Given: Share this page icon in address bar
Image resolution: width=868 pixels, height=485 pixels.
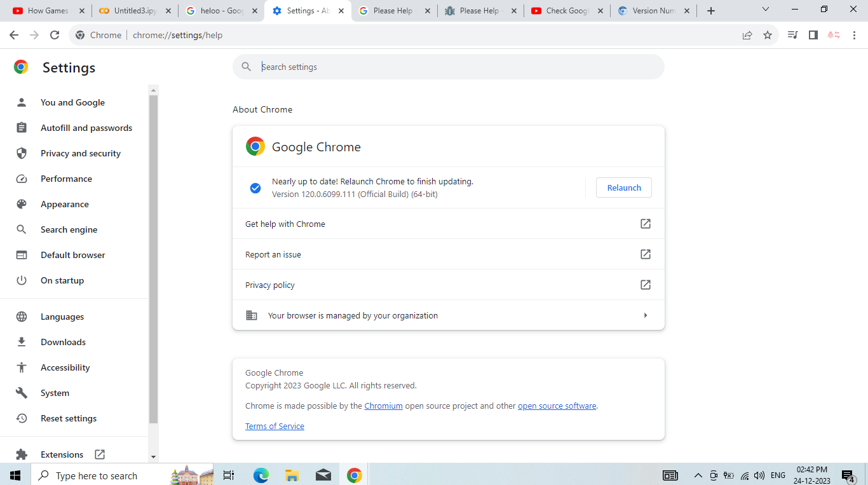Looking at the screenshot, I should 747,35.
